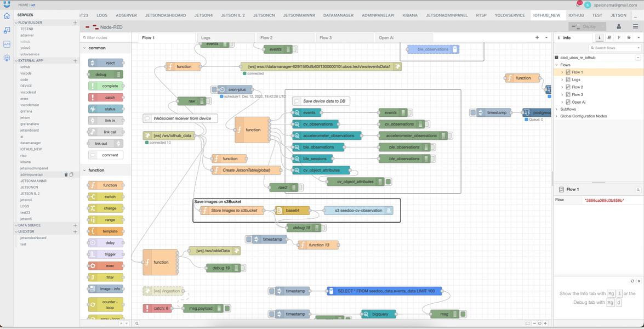Open the JETSONDASHBOARD service tab
Screen dimensions: 644x329
[166, 15]
